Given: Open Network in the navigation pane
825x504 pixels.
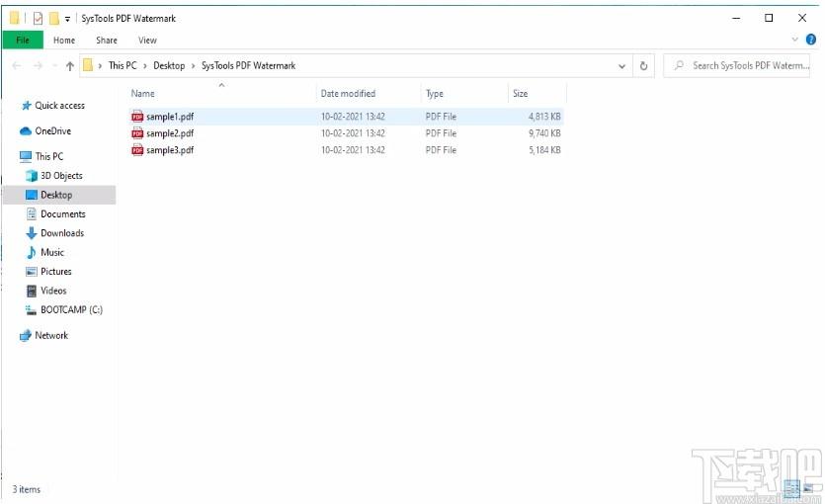Looking at the screenshot, I should 51,335.
